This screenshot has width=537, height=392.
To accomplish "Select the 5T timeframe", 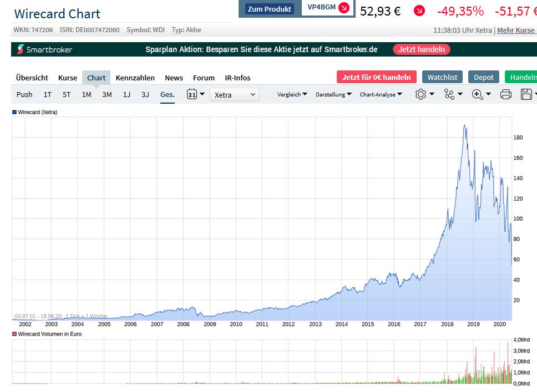I will coord(67,94).
